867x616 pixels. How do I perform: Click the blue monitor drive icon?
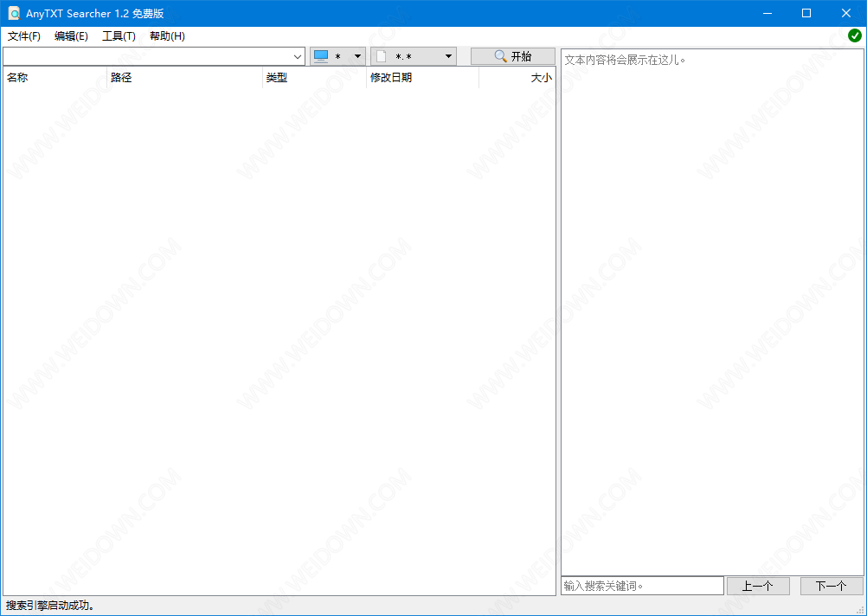tap(321, 56)
